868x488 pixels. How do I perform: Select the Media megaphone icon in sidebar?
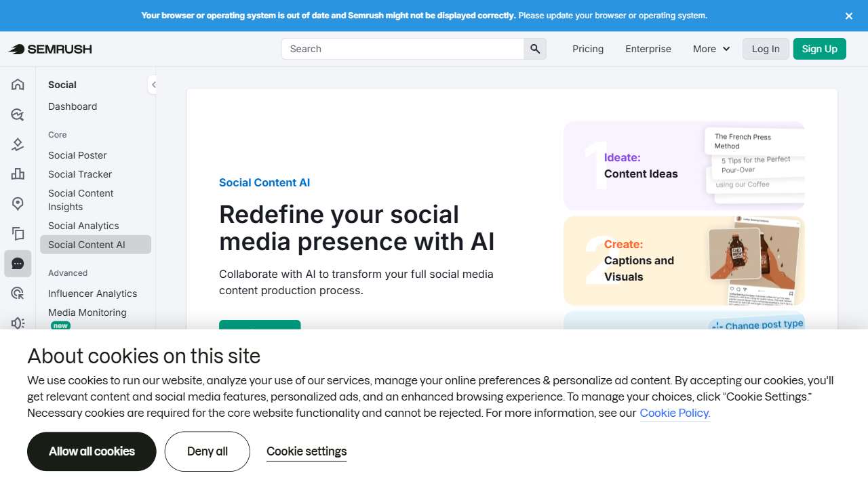pyautogui.click(x=17, y=323)
